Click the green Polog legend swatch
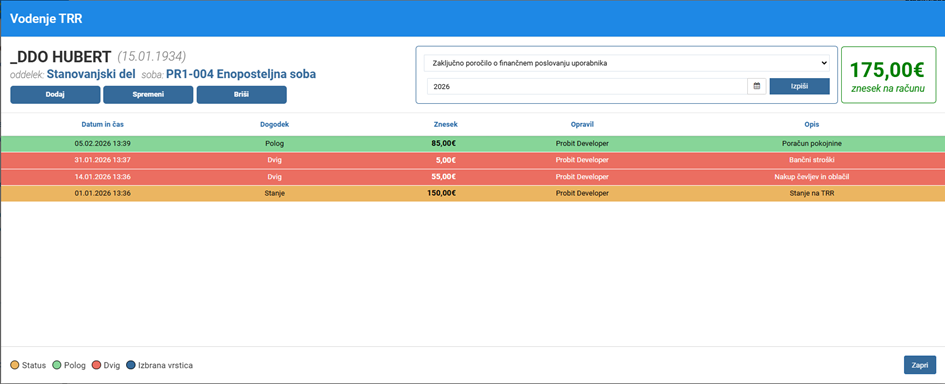Screen dimensions: 945x384 click(x=56, y=365)
